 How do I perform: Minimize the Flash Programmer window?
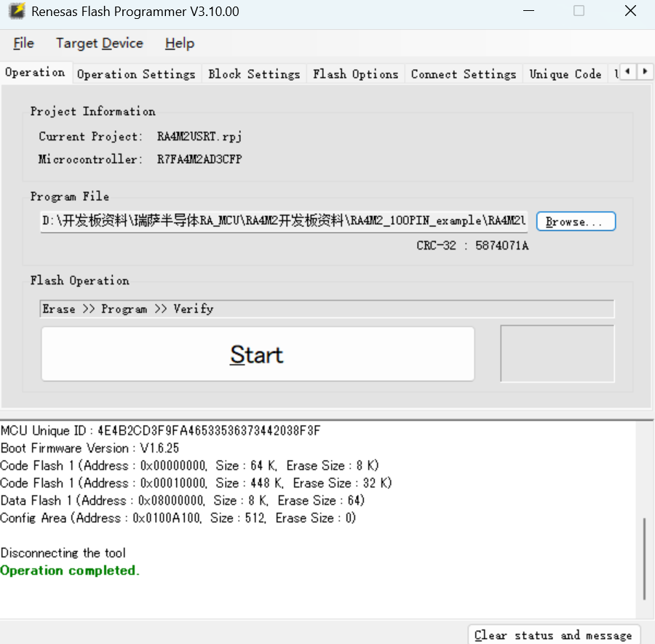529,11
